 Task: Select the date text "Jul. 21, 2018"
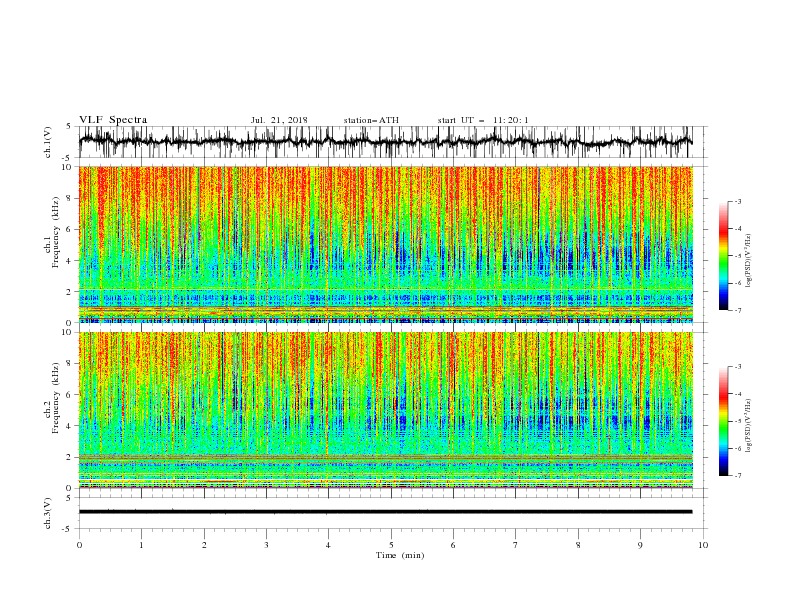(279, 120)
